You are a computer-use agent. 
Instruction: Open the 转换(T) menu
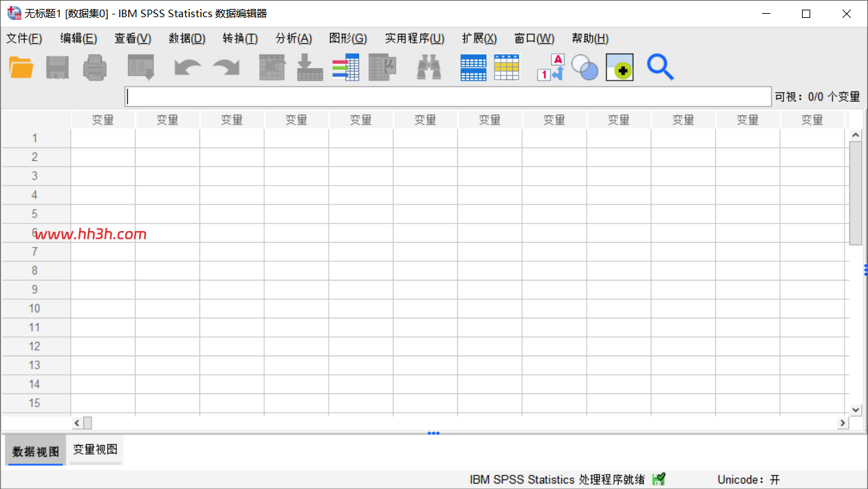(x=240, y=39)
